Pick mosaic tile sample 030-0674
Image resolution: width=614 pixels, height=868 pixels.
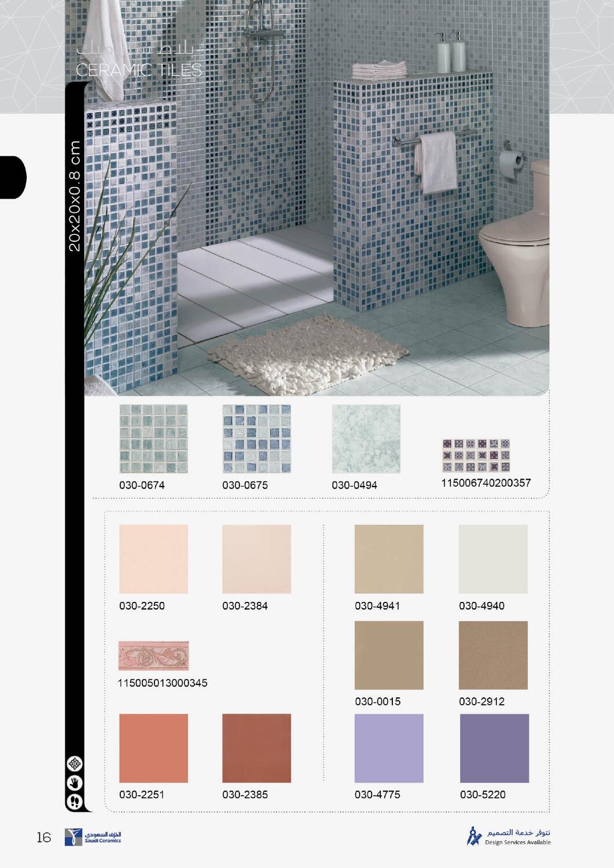(x=153, y=439)
